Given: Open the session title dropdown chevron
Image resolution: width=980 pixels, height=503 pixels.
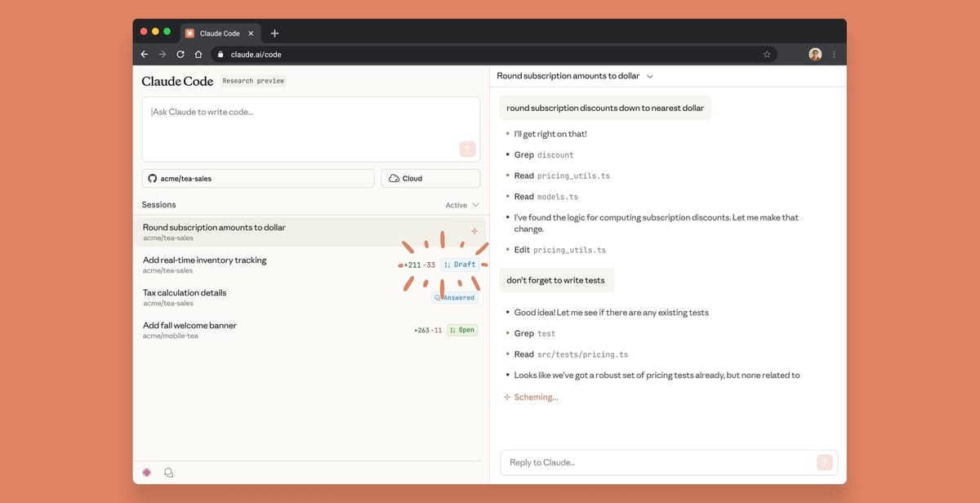Looking at the screenshot, I should coord(650,76).
